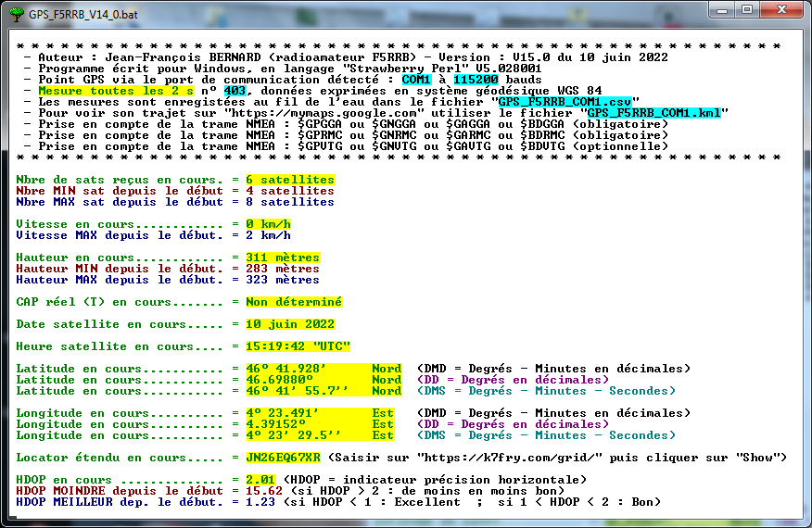Screen dimensions: 812x528
Task: Click the DMS latitude 46° 41' 55.7''
Action: pos(297,391)
